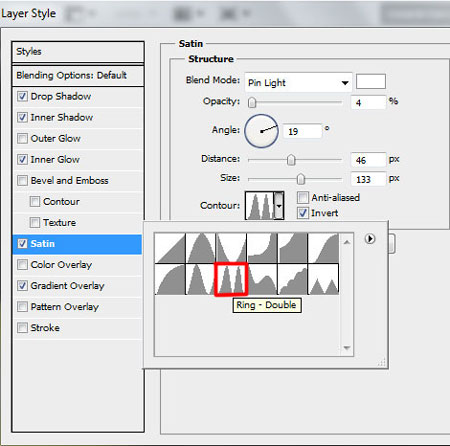450x446 pixels.
Task: Open the Blend Mode dropdown showing Pin Light
Action: pos(298,82)
